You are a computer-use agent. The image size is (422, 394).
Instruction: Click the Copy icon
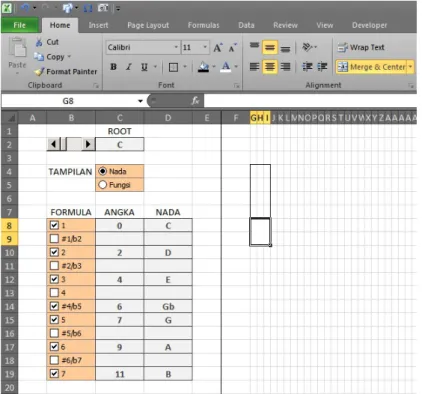[x=39, y=57]
